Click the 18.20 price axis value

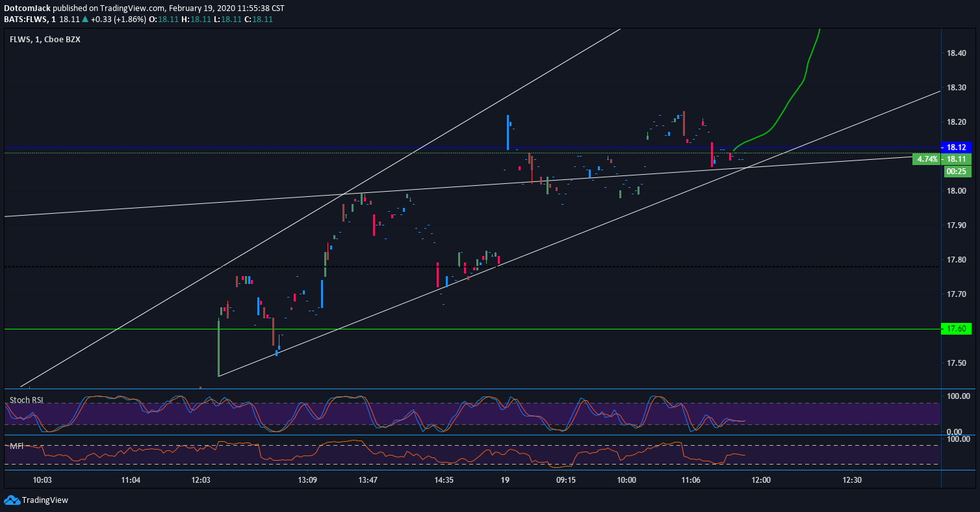click(955, 122)
